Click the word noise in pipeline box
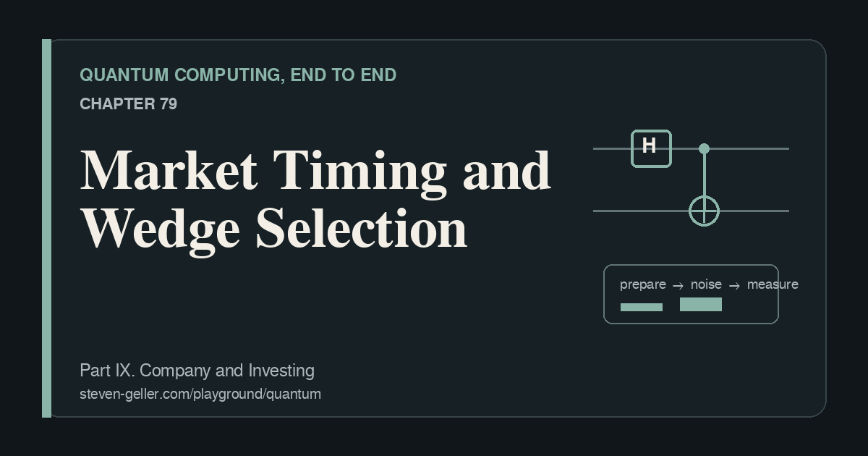The width and height of the screenshot is (868, 456). coord(706,284)
